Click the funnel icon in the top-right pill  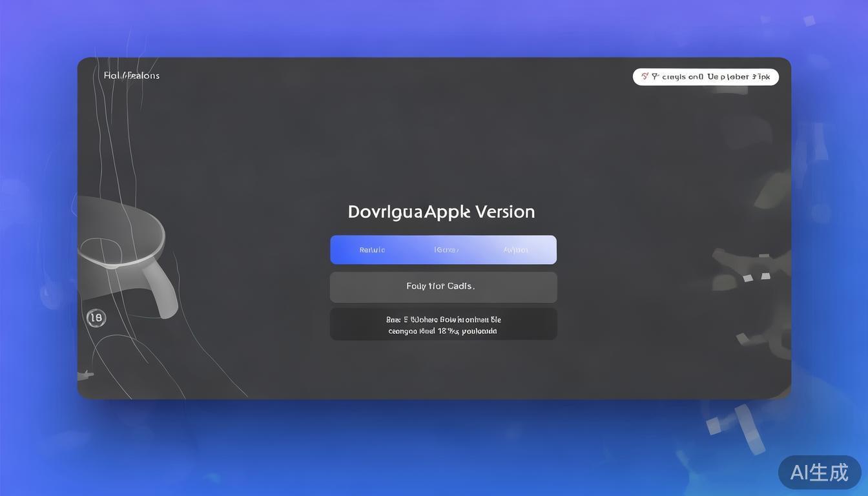pyautogui.click(x=655, y=77)
